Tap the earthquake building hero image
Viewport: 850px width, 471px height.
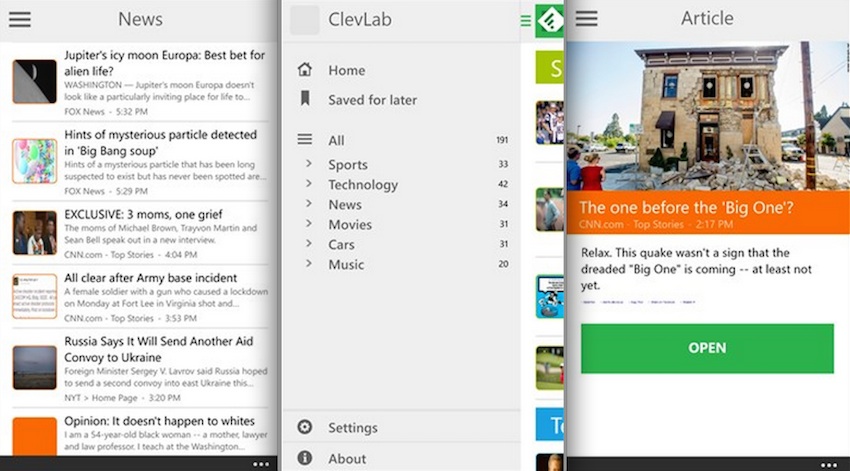pyautogui.click(x=708, y=116)
